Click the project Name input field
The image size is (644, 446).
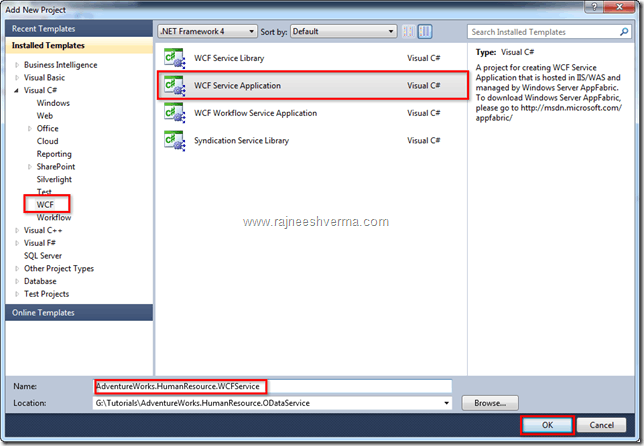click(x=273, y=386)
